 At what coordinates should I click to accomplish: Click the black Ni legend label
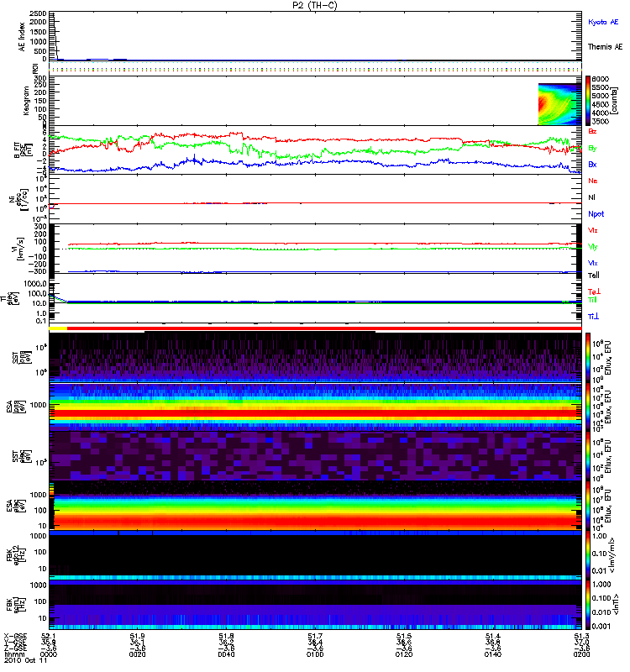(x=591, y=197)
